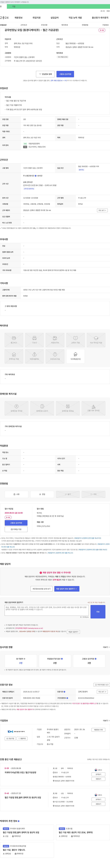The height and width of the screenshot is (868, 110).
Task: Open the 지도 보기 dropdown for 김해고용센터
Action: [x=102, y=692]
